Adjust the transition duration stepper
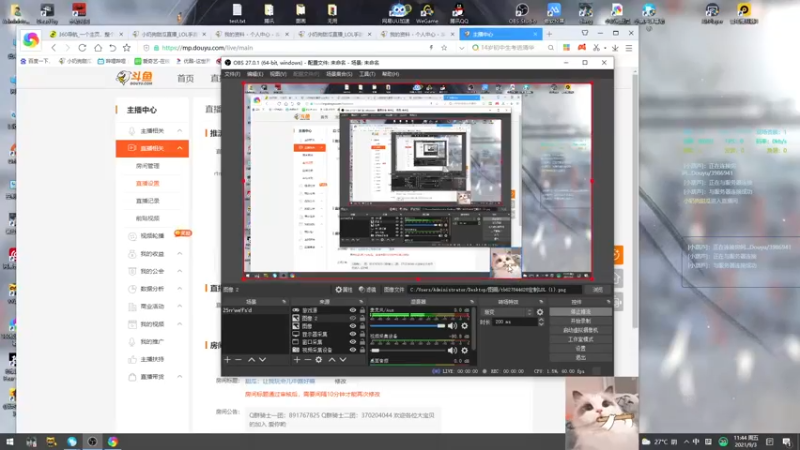This screenshot has width=800, height=450. [541, 322]
